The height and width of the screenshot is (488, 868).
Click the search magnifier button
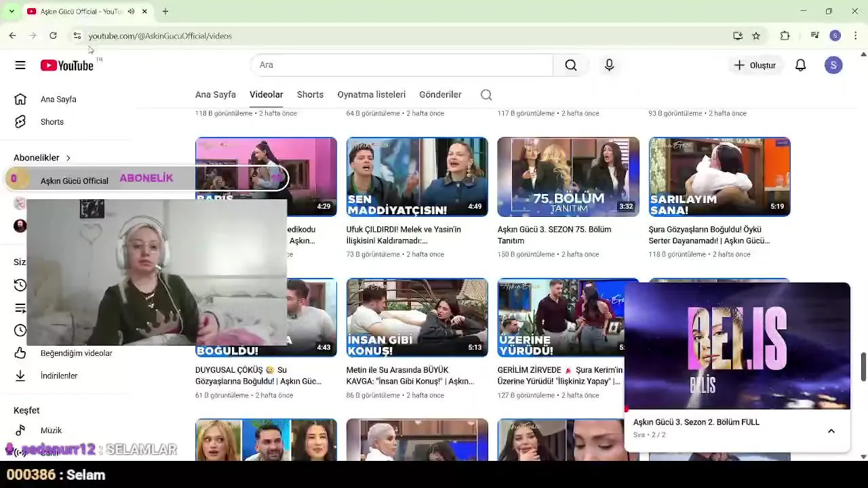pos(571,65)
